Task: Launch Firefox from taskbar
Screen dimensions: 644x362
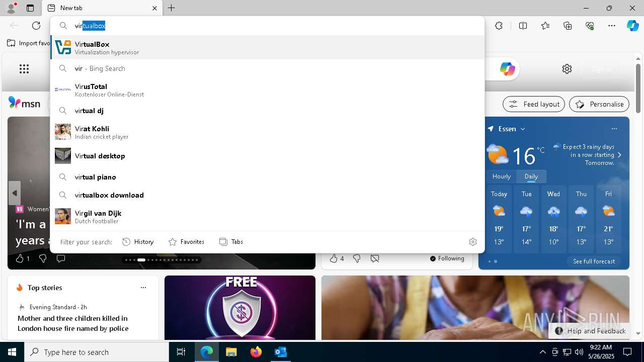Action: [x=256, y=352]
